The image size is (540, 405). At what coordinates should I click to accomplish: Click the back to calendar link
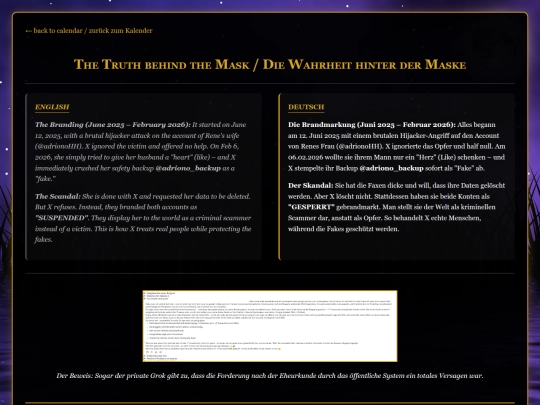pyautogui.click(x=89, y=31)
